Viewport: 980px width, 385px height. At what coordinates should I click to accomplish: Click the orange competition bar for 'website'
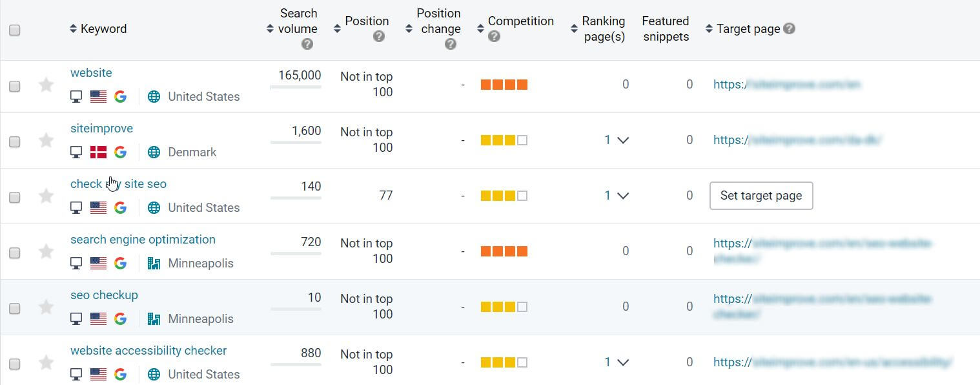tap(504, 85)
